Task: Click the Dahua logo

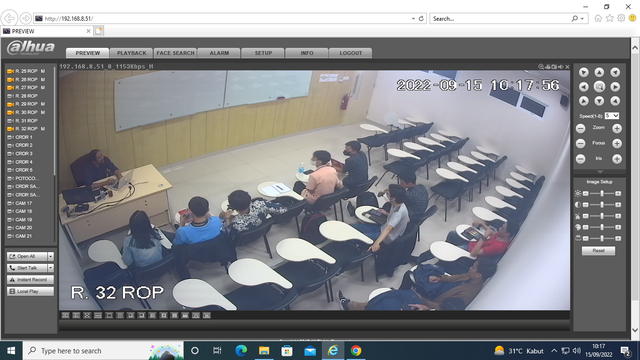Action: (31, 48)
